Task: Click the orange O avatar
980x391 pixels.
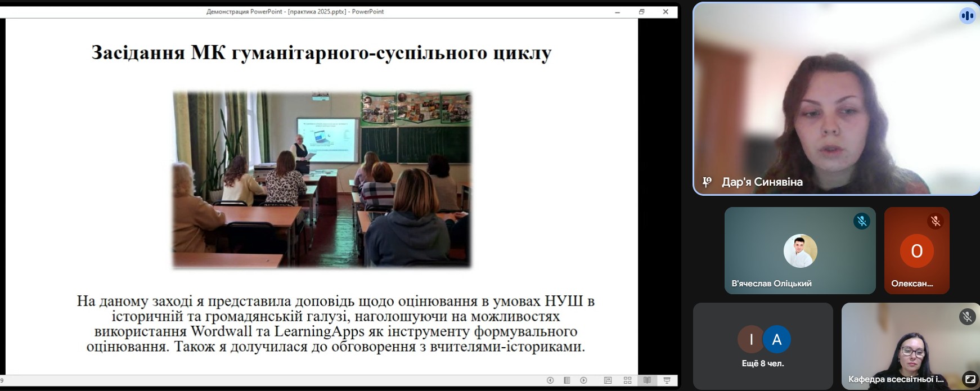Action: coord(916,251)
